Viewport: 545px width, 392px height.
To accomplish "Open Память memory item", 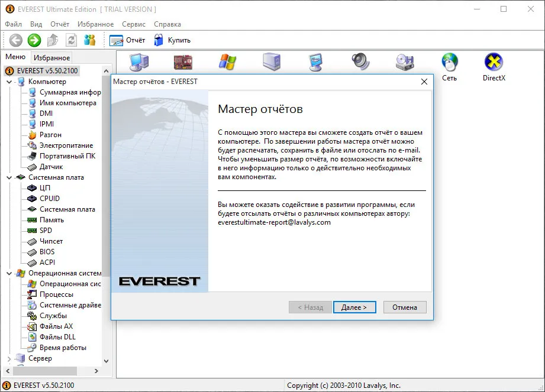I will click(46, 220).
